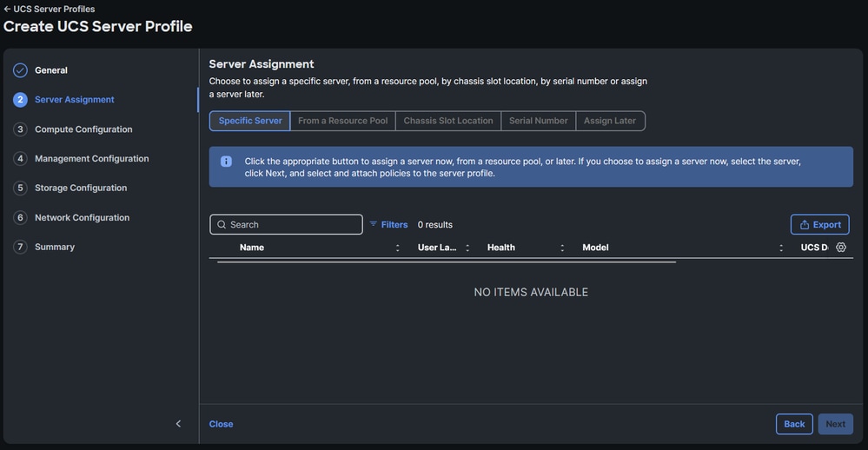
Task: Close the profile wizard
Action: pos(221,424)
